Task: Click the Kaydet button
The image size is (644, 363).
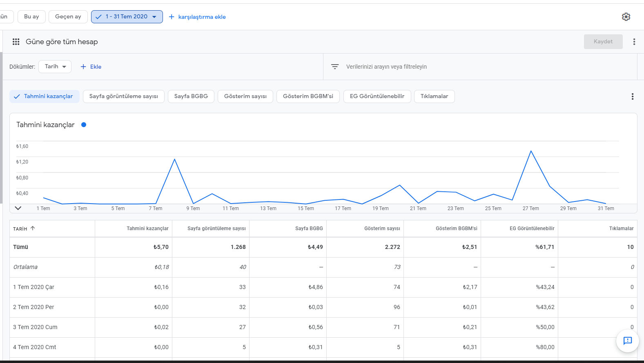Action: coord(603,42)
